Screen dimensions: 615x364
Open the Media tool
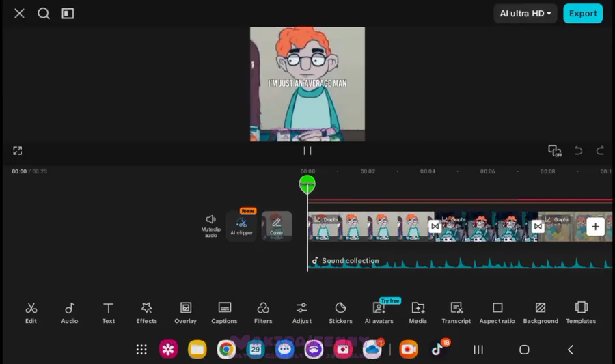click(418, 313)
